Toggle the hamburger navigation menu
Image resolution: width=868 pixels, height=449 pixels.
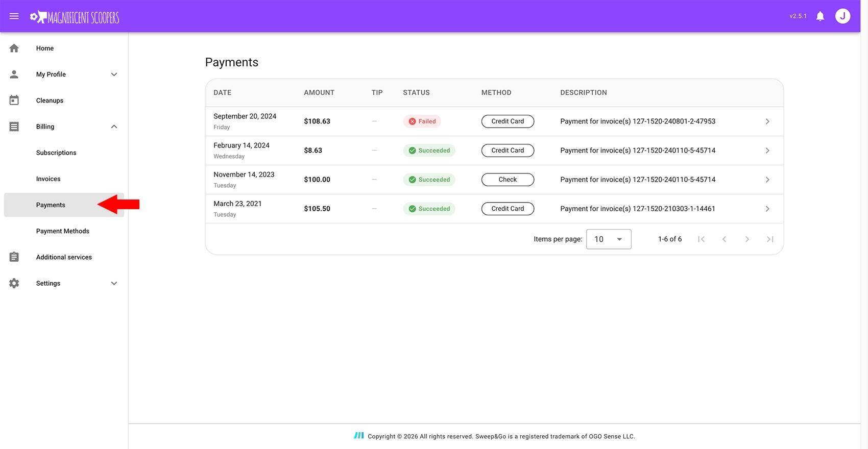[14, 16]
